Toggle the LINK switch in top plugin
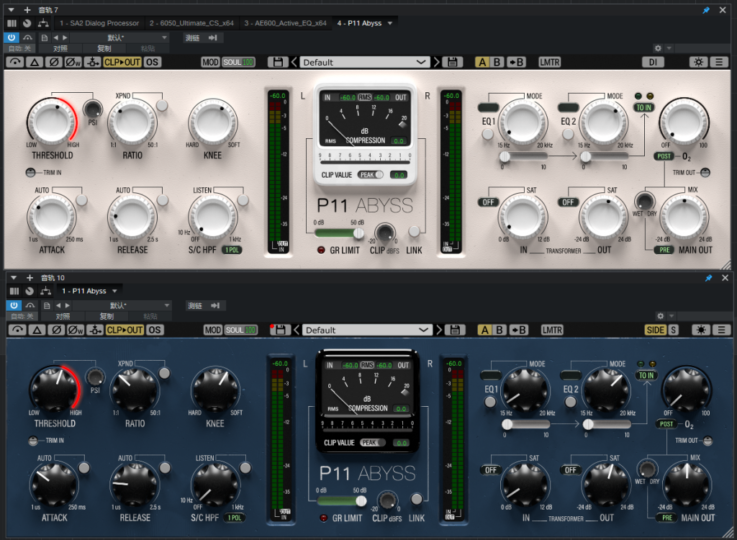The image size is (737, 540). [414, 232]
